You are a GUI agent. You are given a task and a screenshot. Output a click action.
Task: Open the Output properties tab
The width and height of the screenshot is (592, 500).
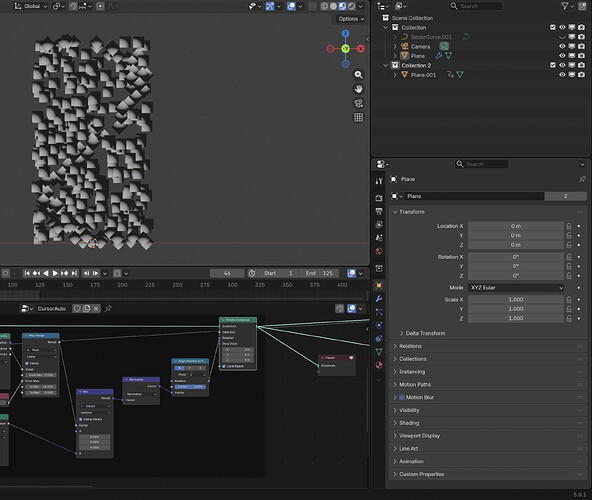[379, 211]
